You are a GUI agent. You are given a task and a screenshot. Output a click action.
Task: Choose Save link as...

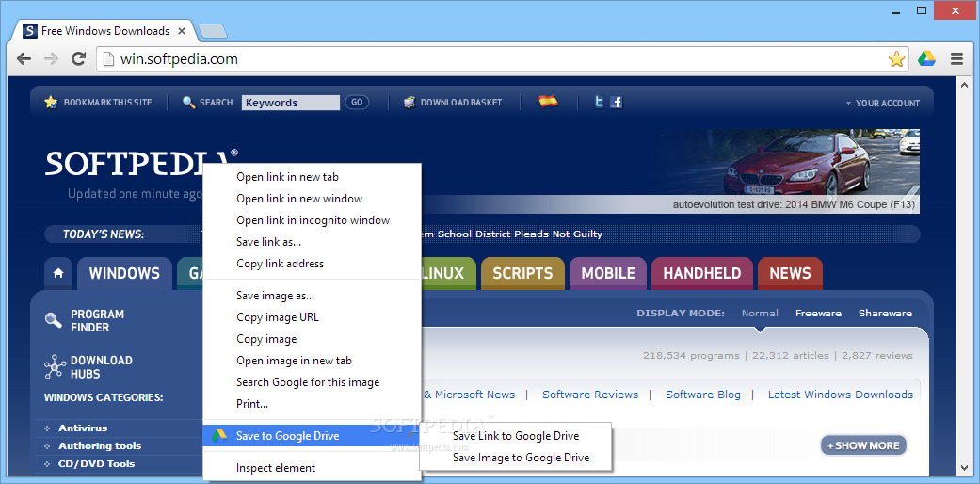(x=313, y=241)
